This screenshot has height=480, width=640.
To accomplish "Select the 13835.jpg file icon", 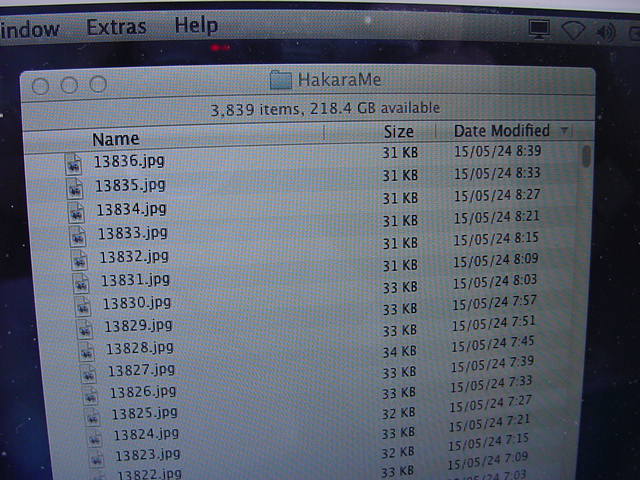I will (x=75, y=189).
